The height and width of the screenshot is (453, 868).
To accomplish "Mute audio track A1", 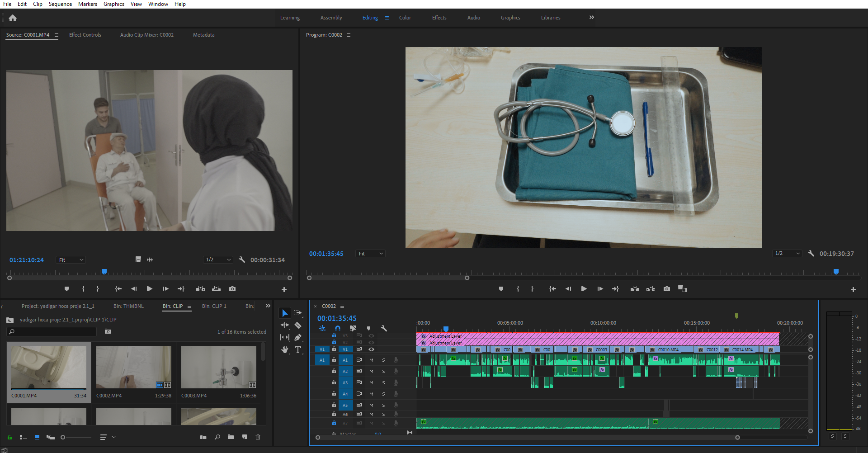I will (371, 360).
